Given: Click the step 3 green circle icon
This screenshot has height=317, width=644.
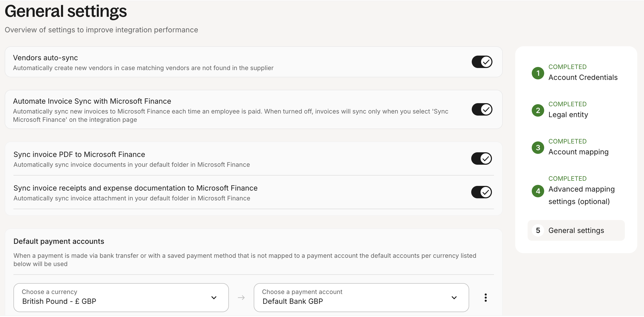Looking at the screenshot, I should coord(538,148).
